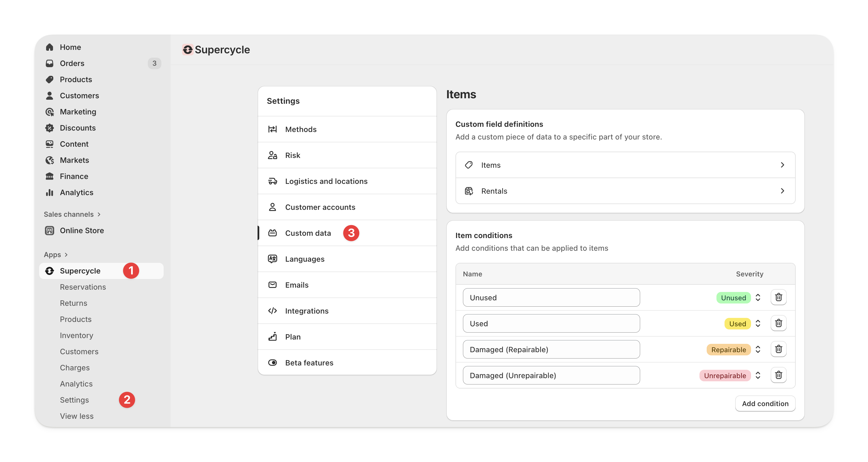Open the Unrepairable severity dropdown
Screen dimensions: 868x462
pyautogui.click(x=758, y=376)
